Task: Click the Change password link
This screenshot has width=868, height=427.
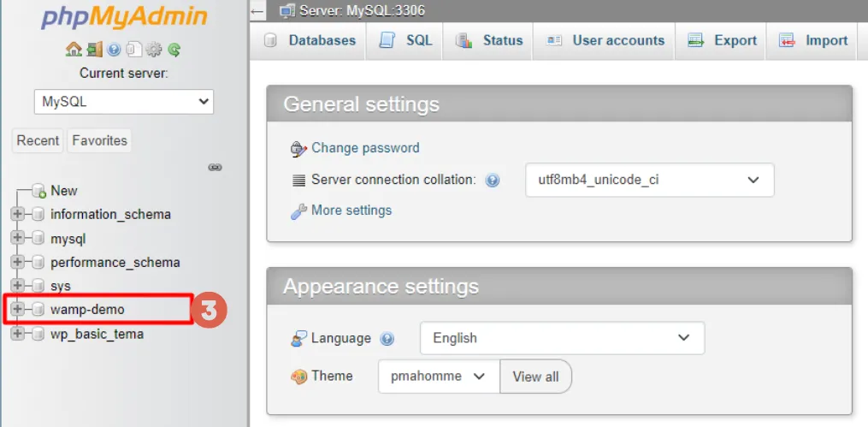Action: [365, 148]
